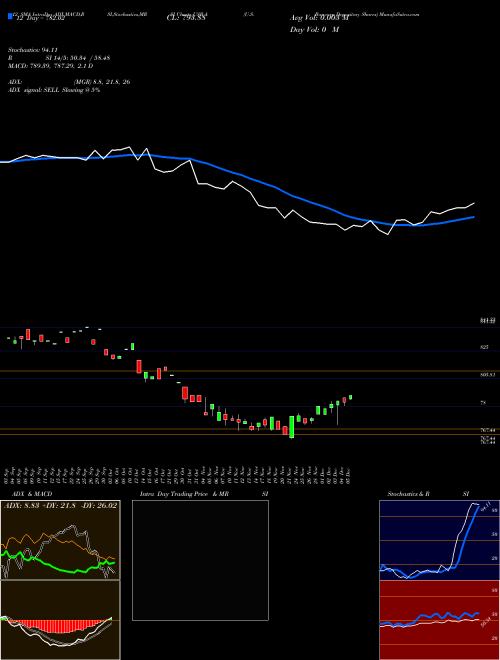Select the '12 Day = 782.02' label
Screen dimensions: 500x660
click(x=39, y=18)
